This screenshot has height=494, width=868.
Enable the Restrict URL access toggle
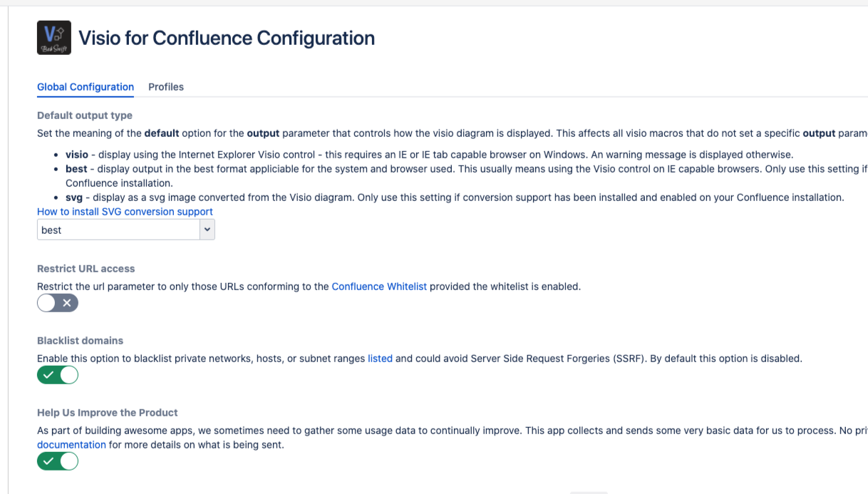click(x=57, y=303)
